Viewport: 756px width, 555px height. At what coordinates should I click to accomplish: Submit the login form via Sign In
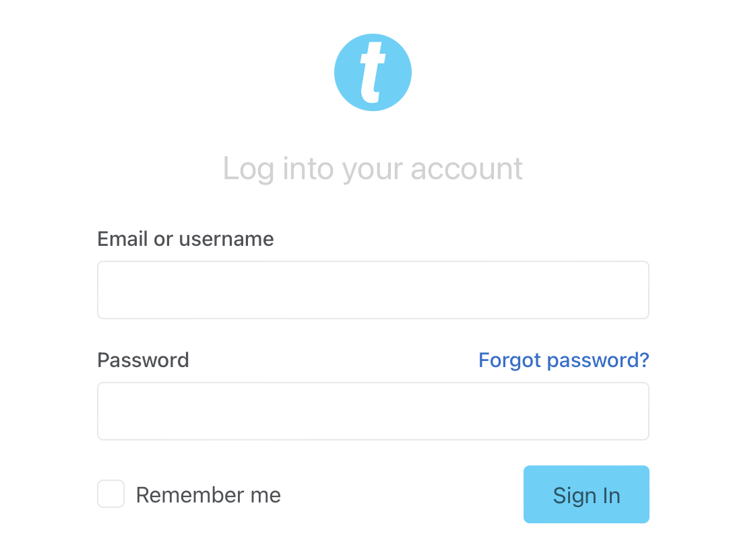tap(586, 494)
